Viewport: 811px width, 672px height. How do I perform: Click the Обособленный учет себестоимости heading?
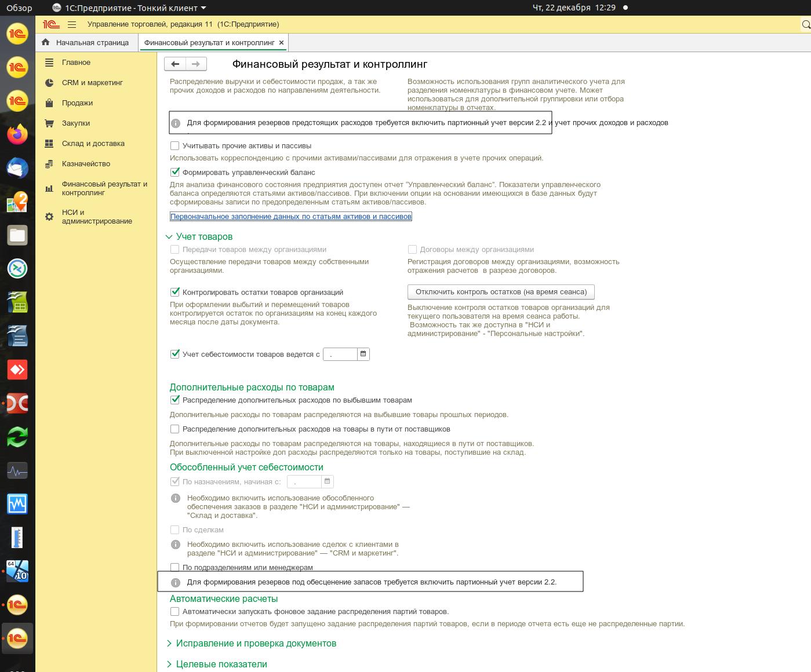[246, 468]
